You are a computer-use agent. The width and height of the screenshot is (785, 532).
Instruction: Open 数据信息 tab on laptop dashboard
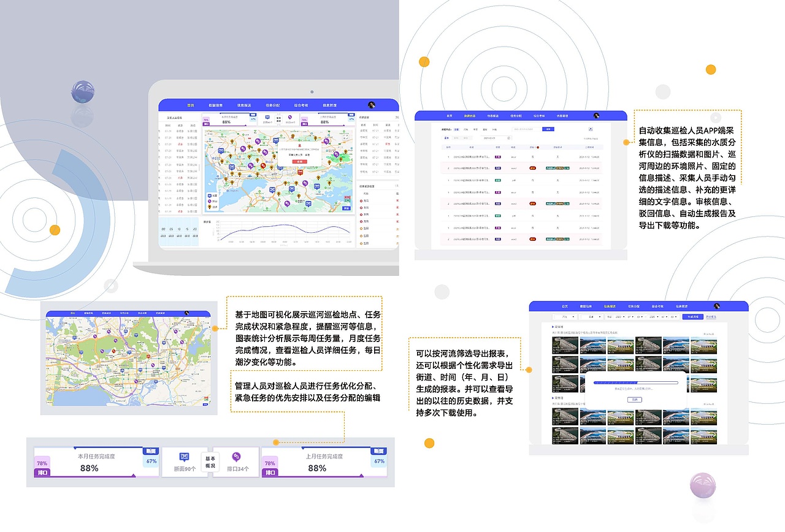216,105
